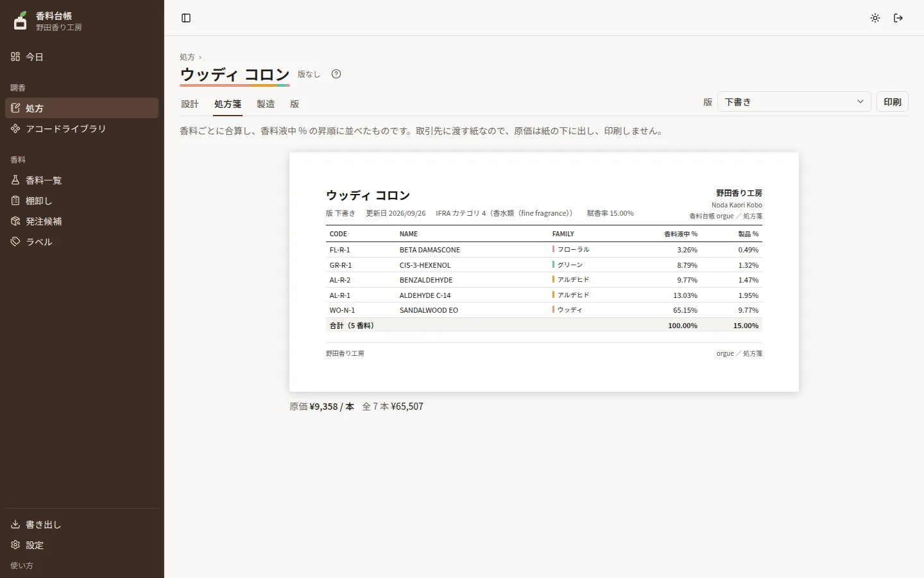Viewport: 924px width, 578px height.
Task: Click the グリーン family cell
Action: click(568, 265)
